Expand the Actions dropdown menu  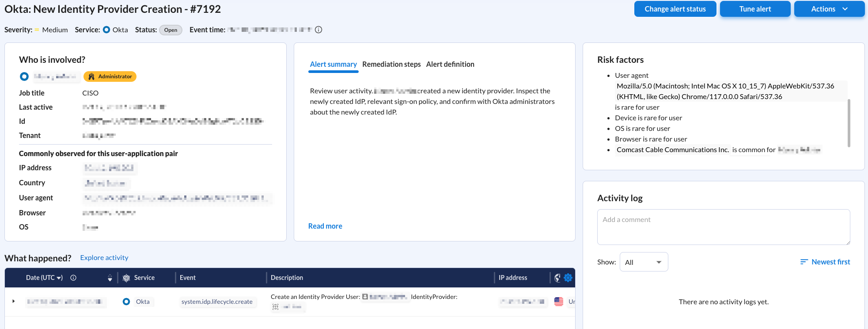click(x=829, y=9)
